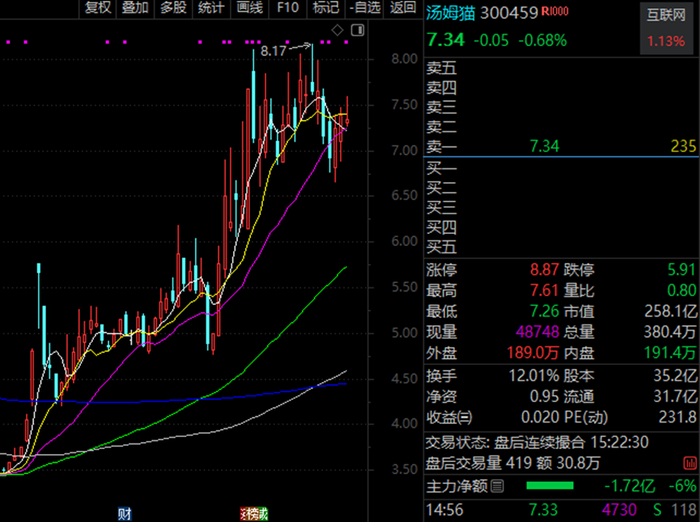
Task: Click the 复权 toolbar button
Action: click(x=98, y=8)
